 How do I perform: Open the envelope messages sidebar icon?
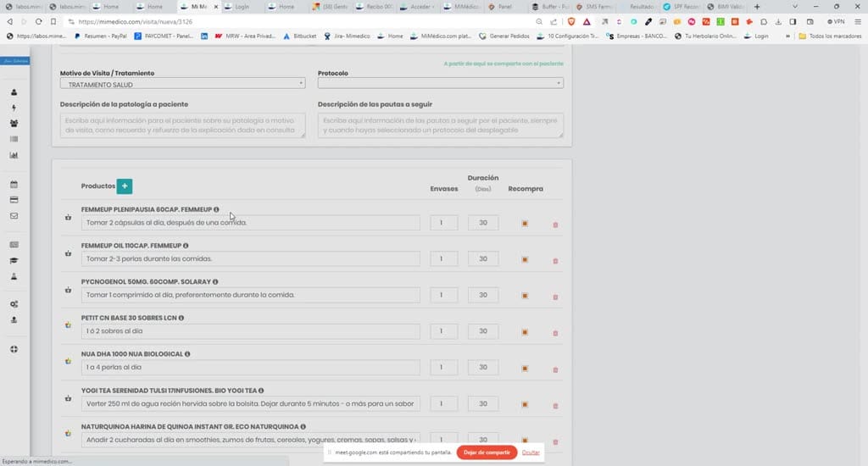(14, 216)
